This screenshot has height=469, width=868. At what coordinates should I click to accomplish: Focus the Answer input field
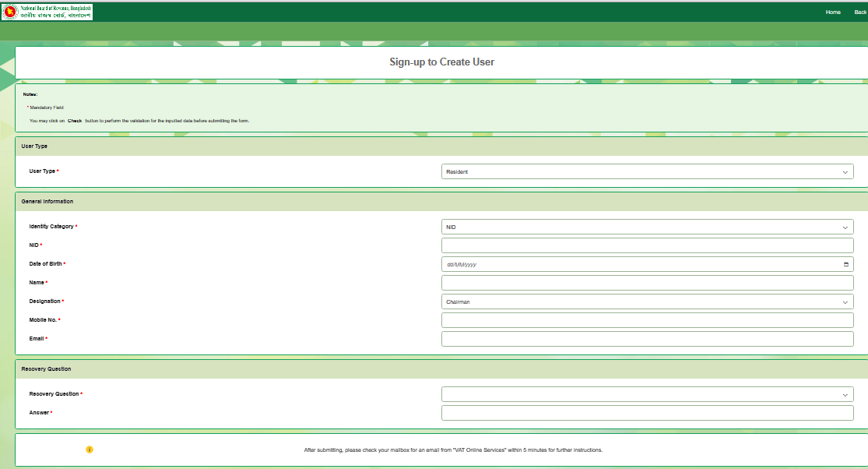click(x=647, y=413)
